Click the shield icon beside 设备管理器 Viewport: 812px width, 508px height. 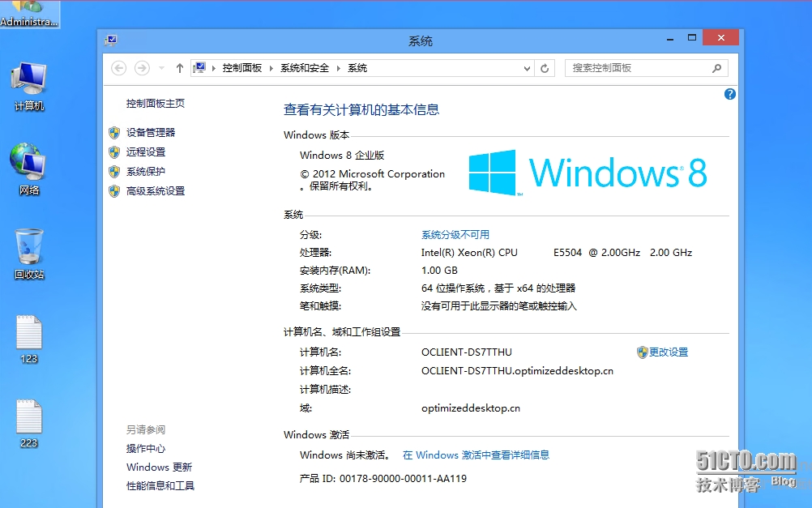pyautogui.click(x=114, y=133)
